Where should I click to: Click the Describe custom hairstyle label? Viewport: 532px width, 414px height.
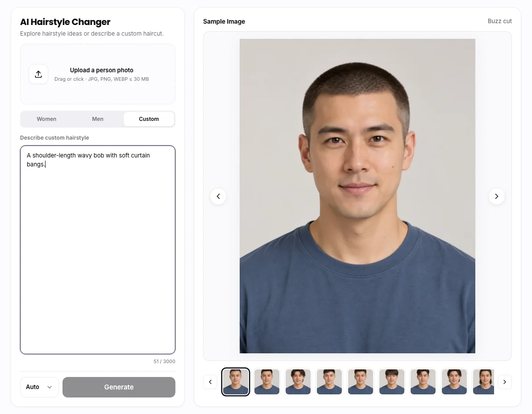(x=54, y=138)
